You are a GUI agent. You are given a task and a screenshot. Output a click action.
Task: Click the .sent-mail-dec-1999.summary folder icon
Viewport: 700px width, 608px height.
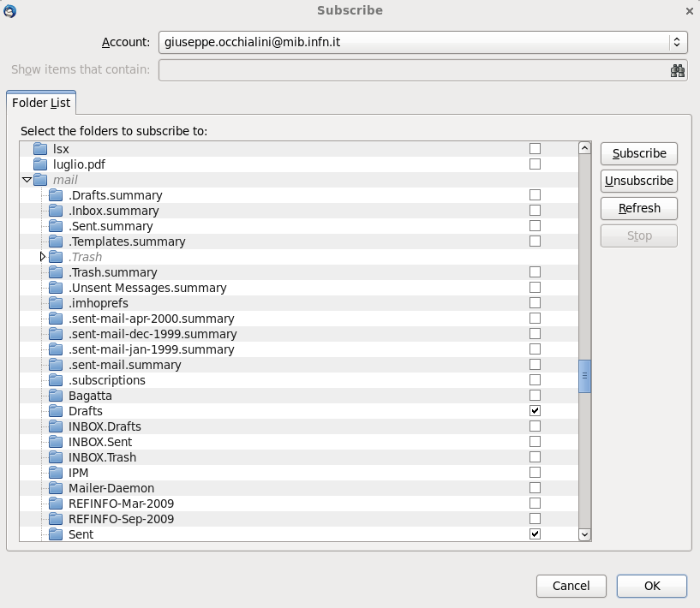tap(56, 334)
